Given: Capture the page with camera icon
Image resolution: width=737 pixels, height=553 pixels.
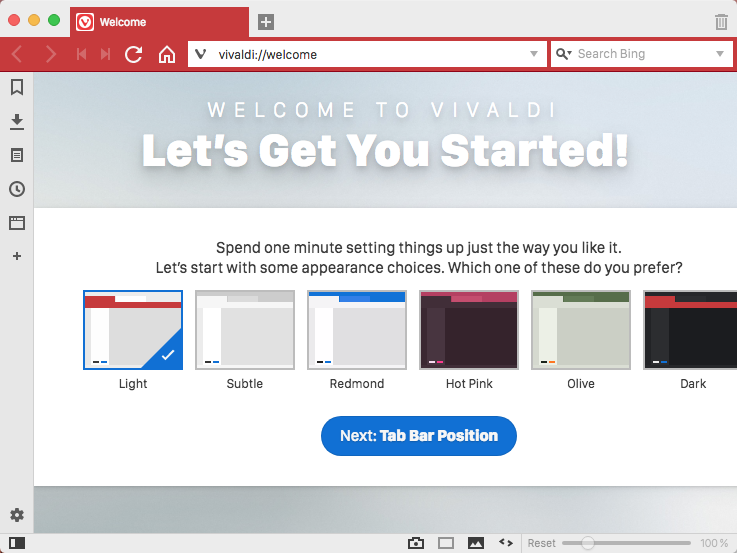Looking at the screenshot, I should [416, 543].
